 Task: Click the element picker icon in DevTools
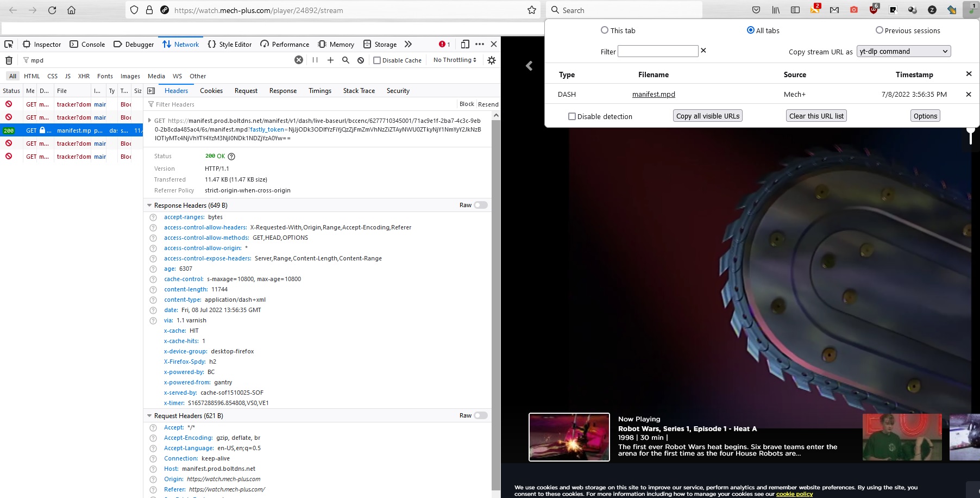(x=9, y=45)
